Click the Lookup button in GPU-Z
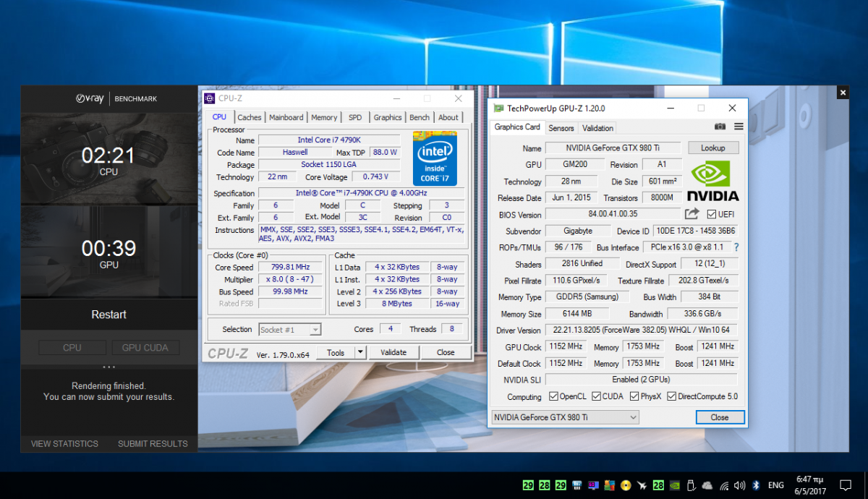The height and width of the screenshot is (499, 868). (712, 148)
